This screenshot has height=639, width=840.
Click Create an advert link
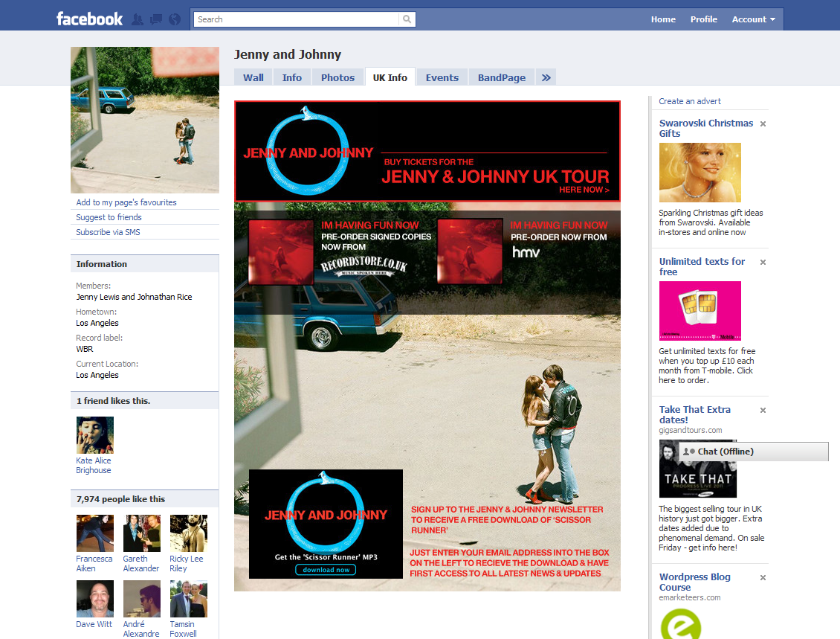pyautogui.click(x=689, y=101)
